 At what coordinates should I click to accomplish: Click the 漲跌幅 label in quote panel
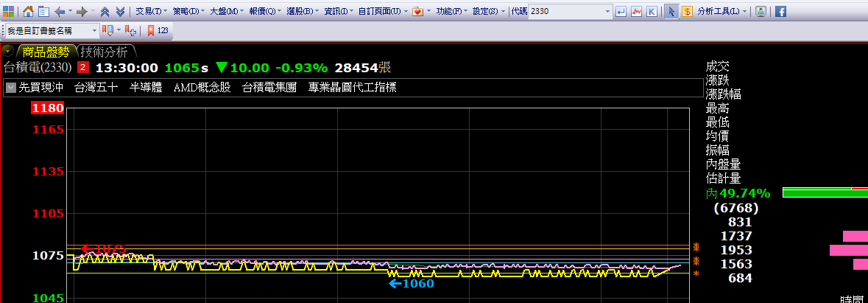tap(724, 94)
